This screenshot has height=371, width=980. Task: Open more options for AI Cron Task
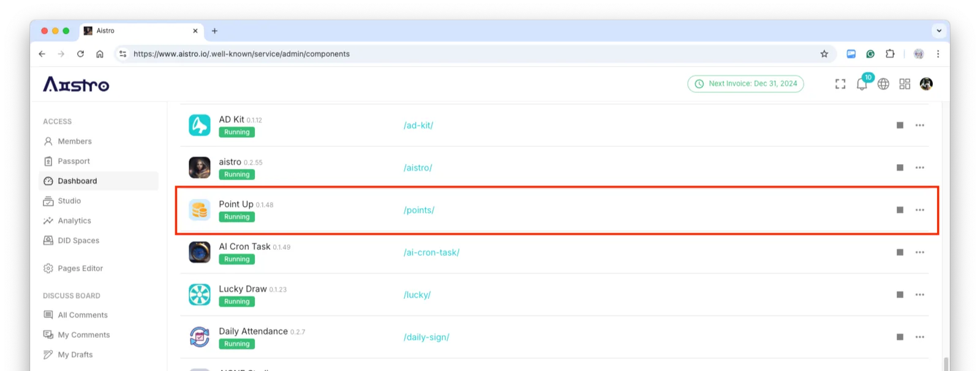(x=920, y=252)
